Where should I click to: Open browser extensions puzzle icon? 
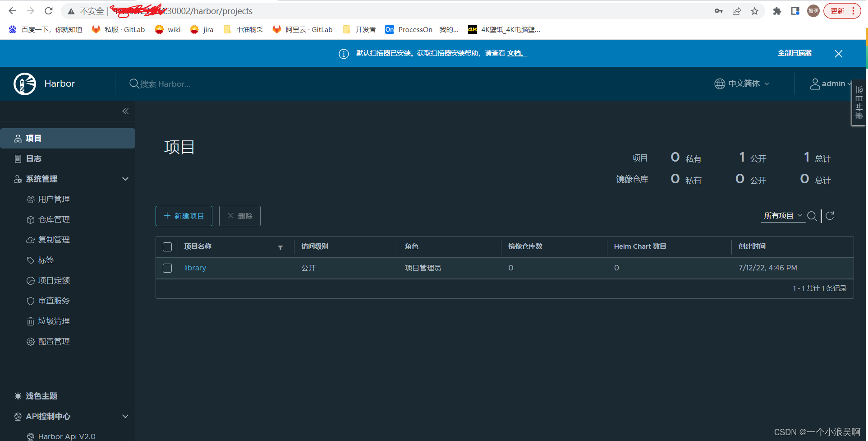point(777,11)
